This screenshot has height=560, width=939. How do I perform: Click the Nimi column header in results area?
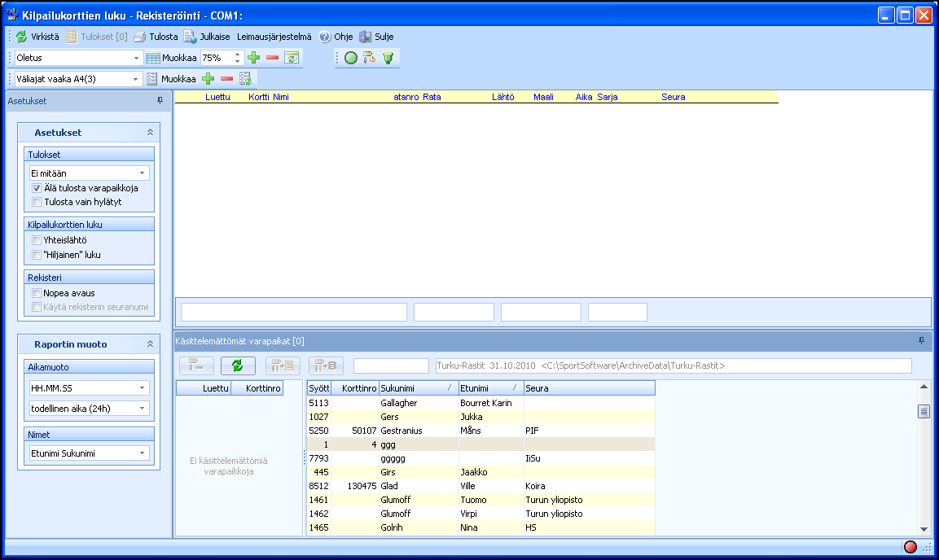pyautogui.click(x=281, y=97)
